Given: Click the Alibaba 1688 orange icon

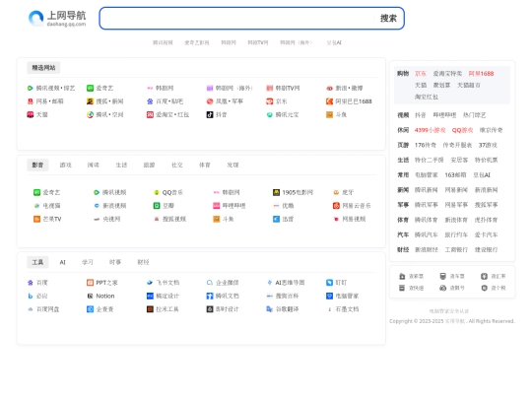Looking at the screenshot, I should coord(329,101).
